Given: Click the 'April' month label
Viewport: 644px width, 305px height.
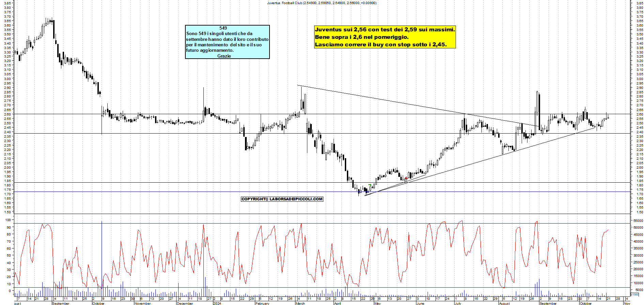Looking at the screenshot, I should click(x=337, y=303).
